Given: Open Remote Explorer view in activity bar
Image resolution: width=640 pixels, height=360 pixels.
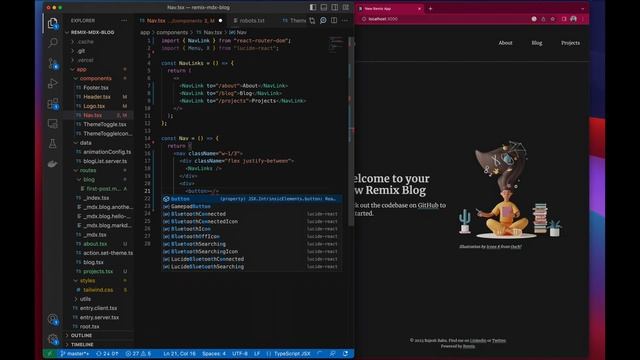Looking at the screenshot, I should pyautogui.click(x=53, y=124).
